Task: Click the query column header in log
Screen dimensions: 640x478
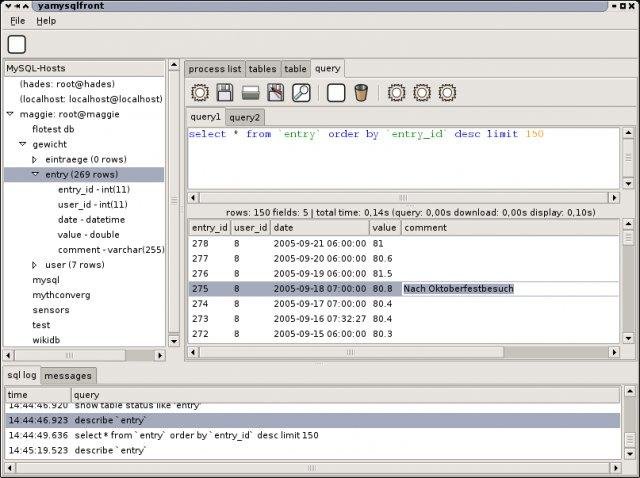Action: click(345, 395)
